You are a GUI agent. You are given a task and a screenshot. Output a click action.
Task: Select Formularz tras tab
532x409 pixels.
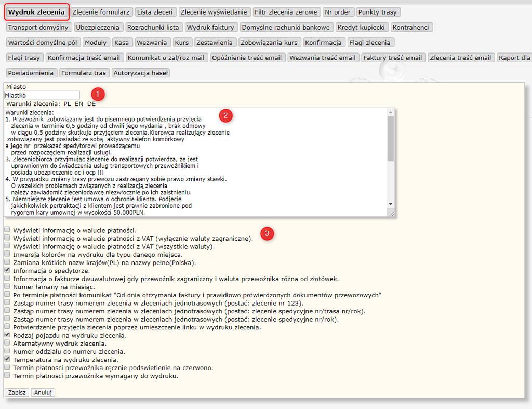point(84,73)
